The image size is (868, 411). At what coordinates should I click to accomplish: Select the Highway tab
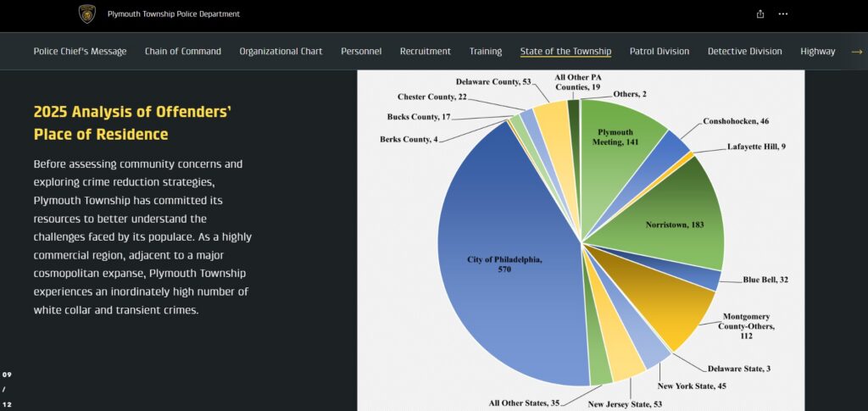click(x=818, y=52)
